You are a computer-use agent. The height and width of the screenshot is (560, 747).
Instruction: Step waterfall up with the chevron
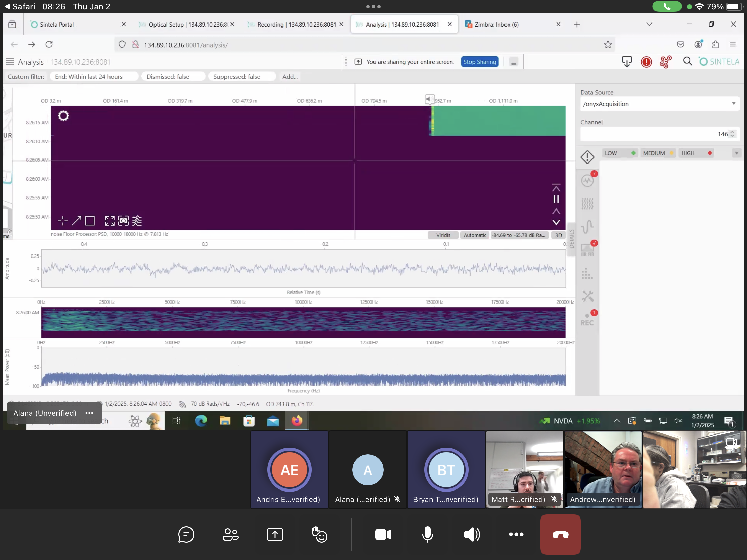click(x=556, y=211)
